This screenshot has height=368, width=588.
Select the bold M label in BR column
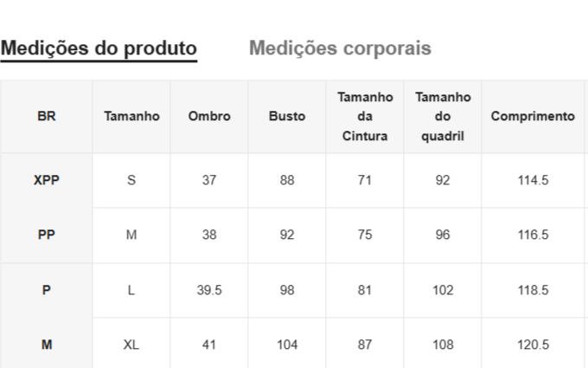[47, 345]
